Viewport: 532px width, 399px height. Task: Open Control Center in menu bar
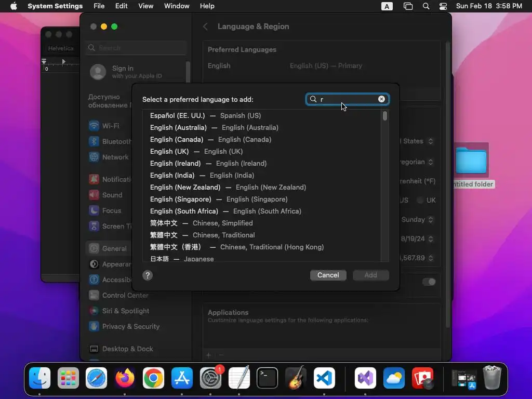point(443,6)
